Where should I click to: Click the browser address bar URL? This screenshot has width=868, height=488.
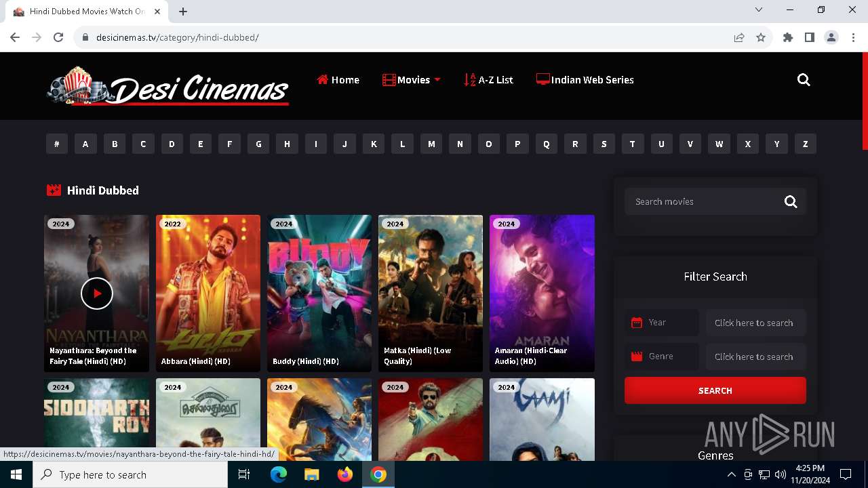click(178, 37)
